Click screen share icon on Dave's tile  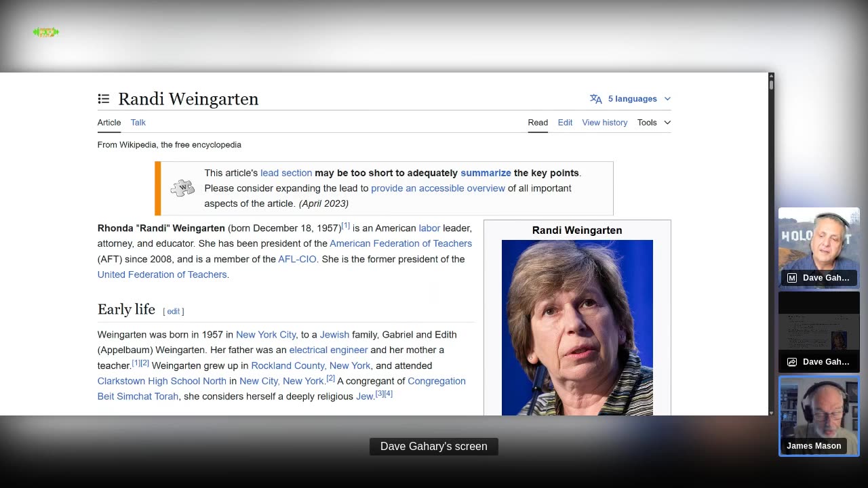[x=791, y=362]
